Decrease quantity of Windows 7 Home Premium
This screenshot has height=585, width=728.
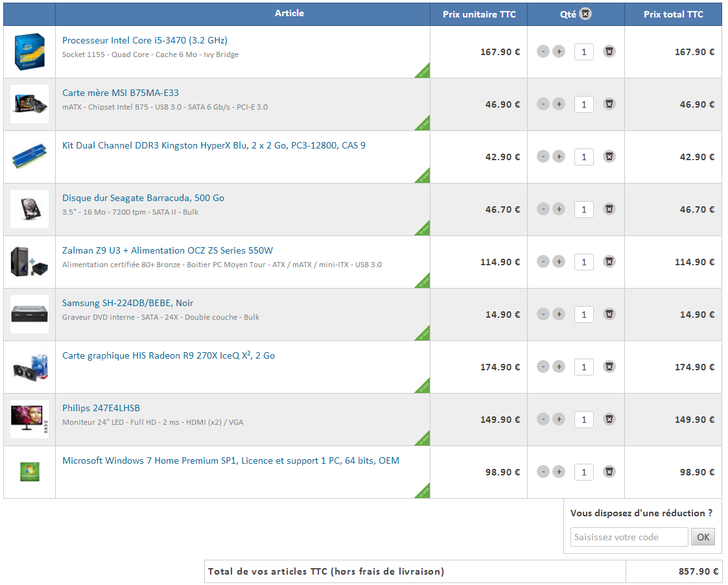[543, 472]
